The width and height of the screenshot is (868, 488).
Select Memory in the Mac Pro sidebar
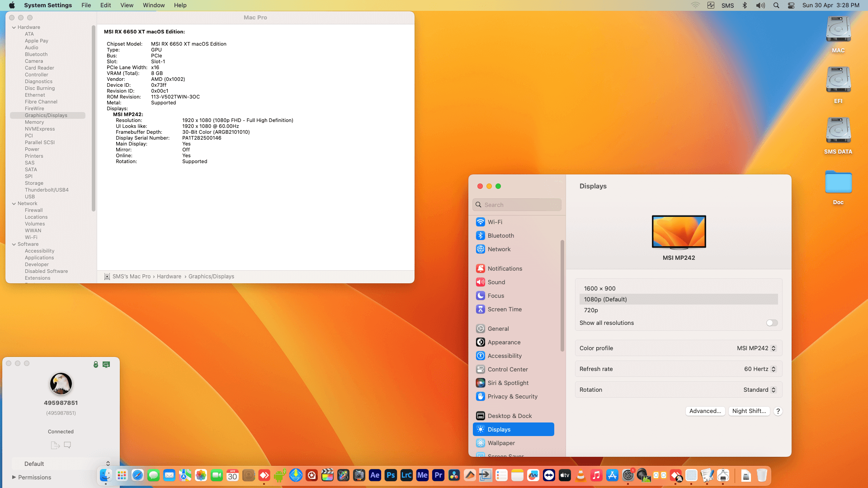tap(34, 122)
